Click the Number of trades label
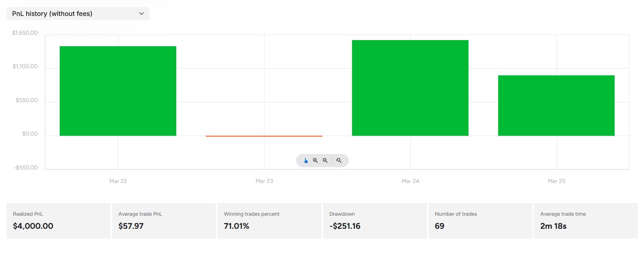 tap(456, 214)
